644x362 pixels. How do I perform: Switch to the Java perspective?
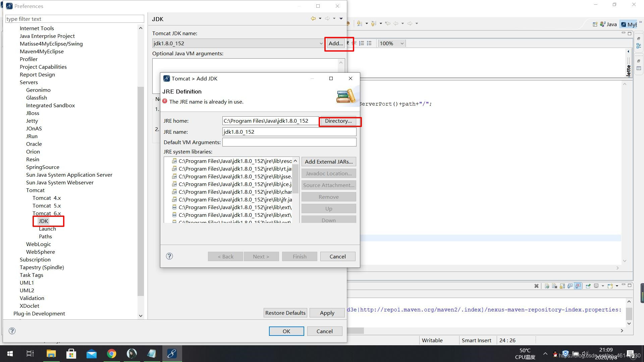[608, 24]
